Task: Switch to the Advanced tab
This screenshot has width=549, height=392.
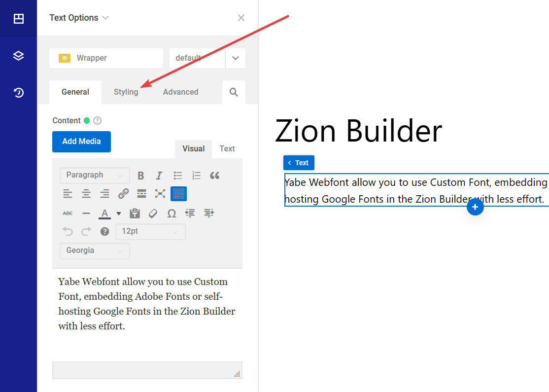Action: point(181,92)
